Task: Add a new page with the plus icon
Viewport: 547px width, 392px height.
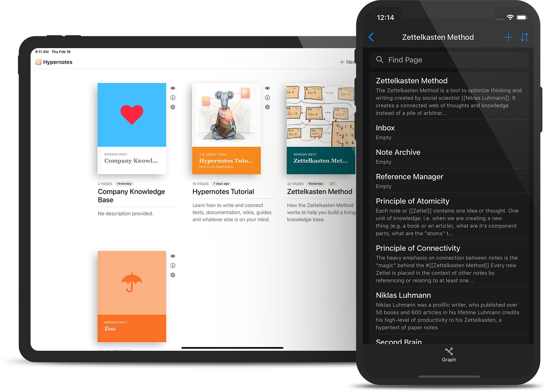Action: (508, 37)
